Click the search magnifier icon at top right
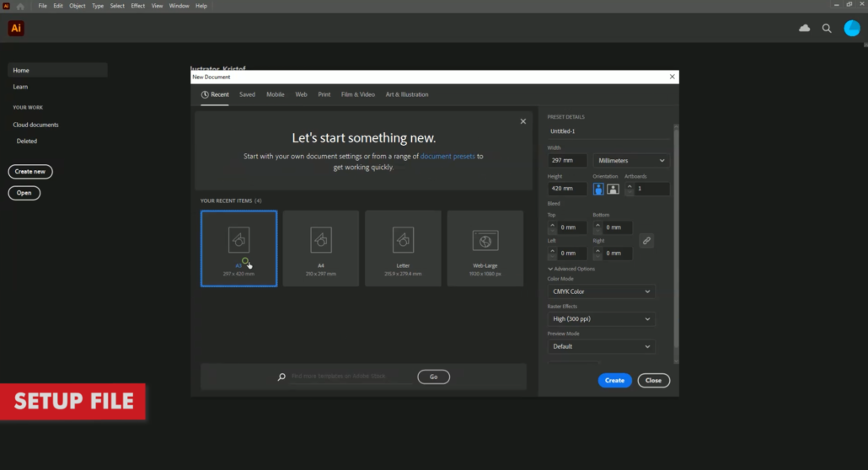Screen dimensions: 868x470 coord(827,29)
